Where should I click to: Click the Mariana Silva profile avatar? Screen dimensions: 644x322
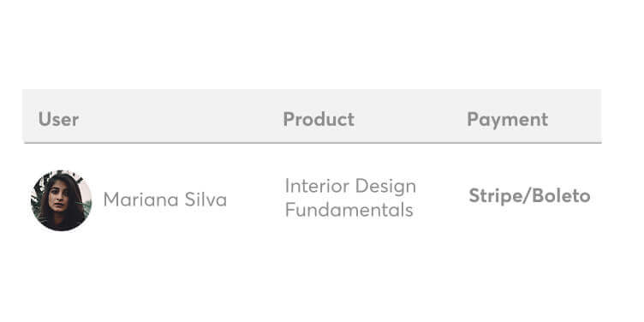(x=61, y=200)
